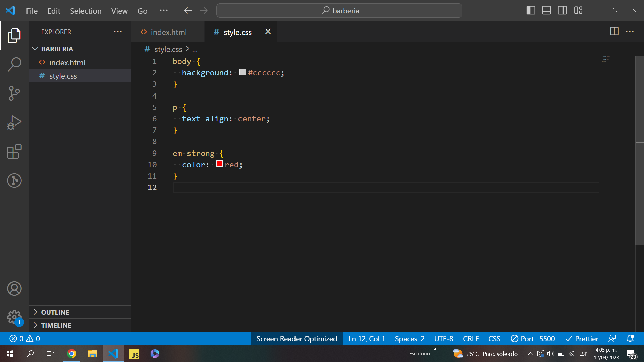Click the Port 5500 Live Server status
The height and width of the screenshot is (362, 644).
[x=533, y=339]
